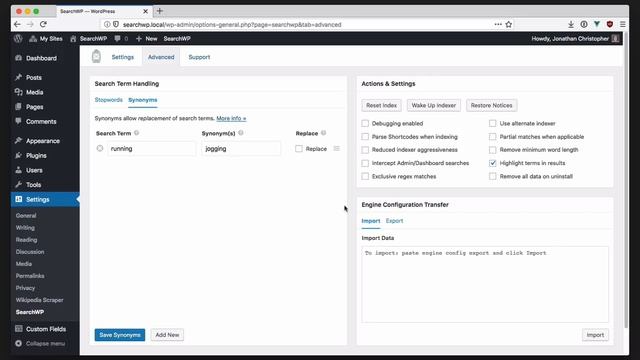Click the browser back arrow
Image resolution: width=640 pixels, height=360 pixels.
tap(17, 24)
